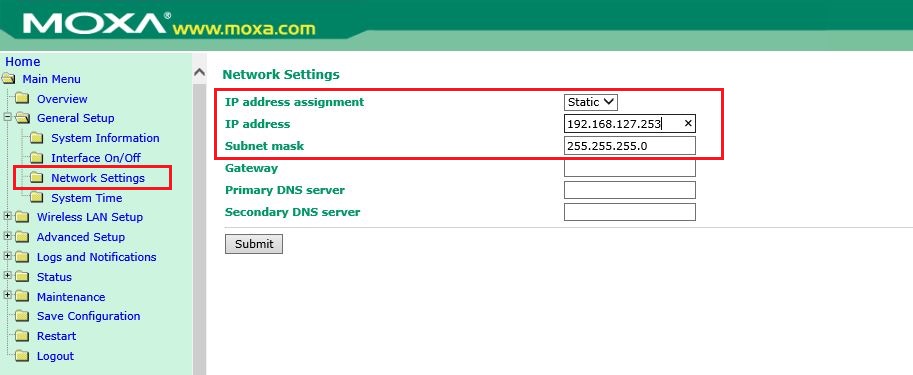Open Wireless LAN Setup

(x=90, y=217)
